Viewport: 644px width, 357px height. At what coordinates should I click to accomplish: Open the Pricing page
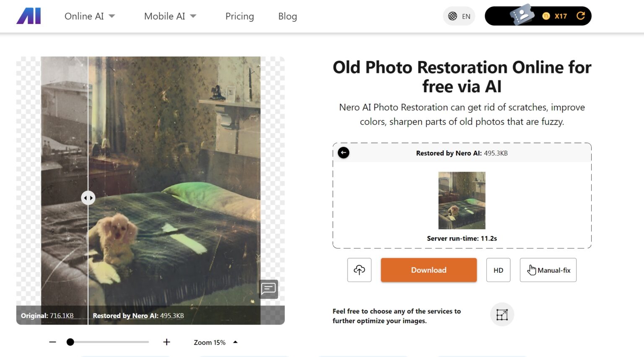click(239, 16)
